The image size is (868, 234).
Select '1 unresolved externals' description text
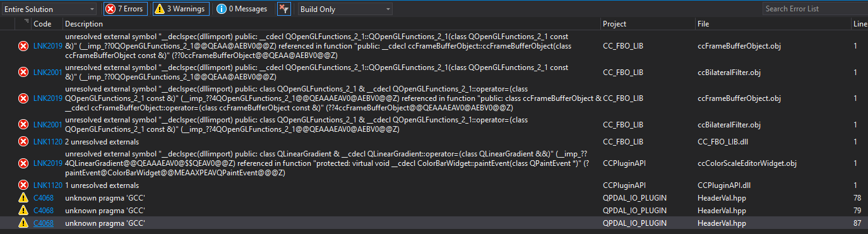click(102, 185)
